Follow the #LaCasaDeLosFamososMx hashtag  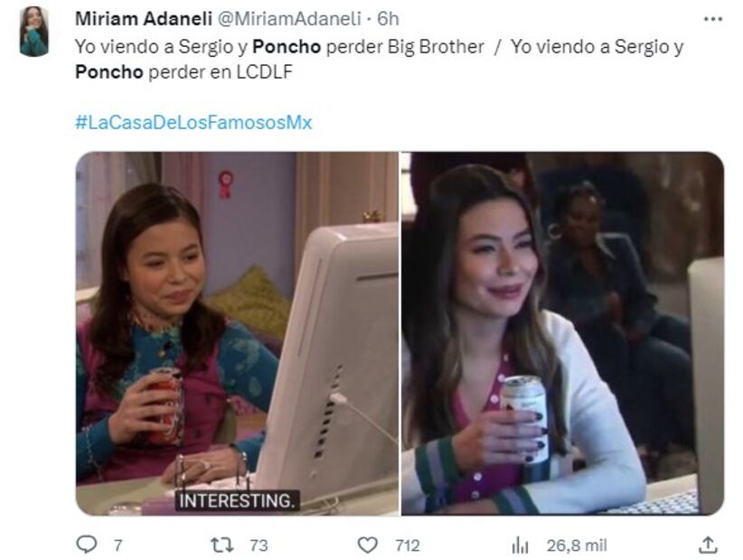click(x=193, y=123)
